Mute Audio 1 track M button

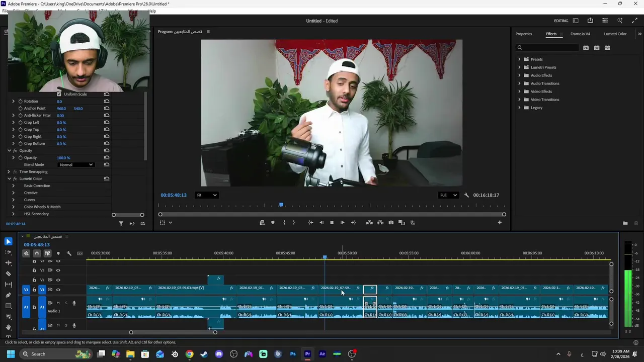[x=58, y=303]
